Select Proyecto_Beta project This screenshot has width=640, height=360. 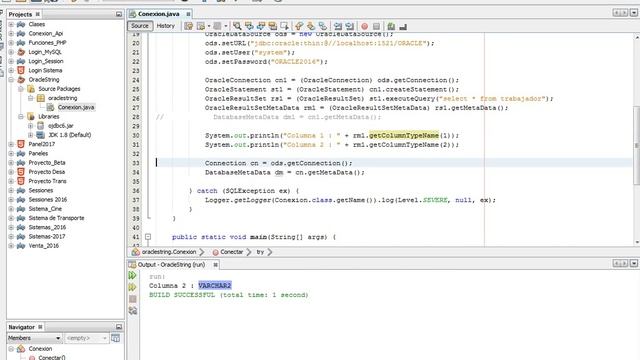pos(47,163)
